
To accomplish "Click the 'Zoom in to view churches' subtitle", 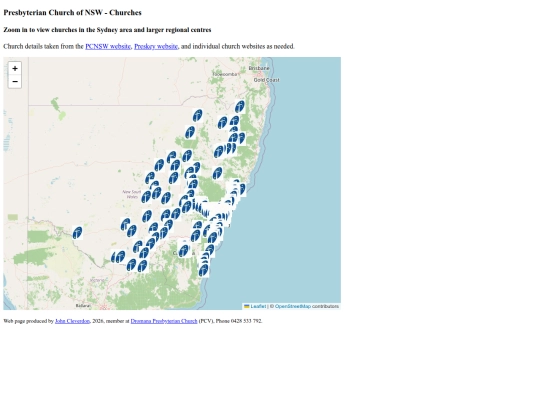I will (x=107, y=30).
